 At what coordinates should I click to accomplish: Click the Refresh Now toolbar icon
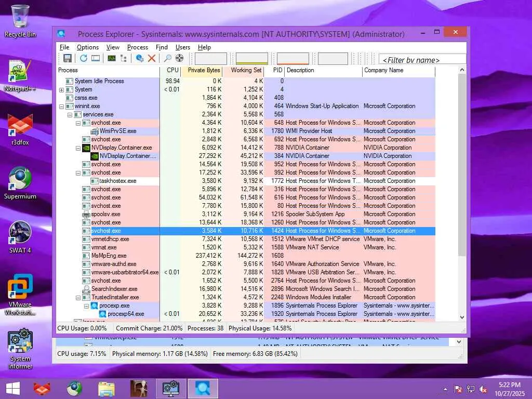pos(84,58)
